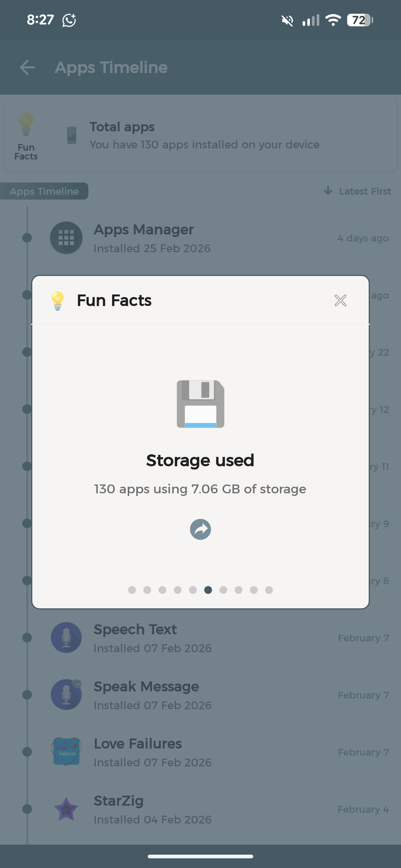Go back using the arrow icon
This screenshot has height=868, width=401.
coord(27,68)
